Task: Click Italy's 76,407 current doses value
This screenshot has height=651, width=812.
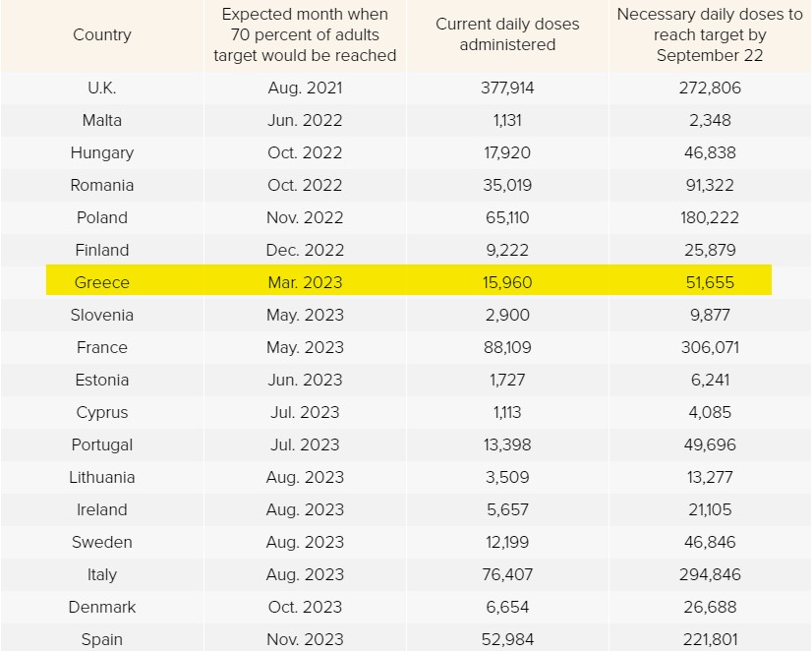Action: click(507, 574)
